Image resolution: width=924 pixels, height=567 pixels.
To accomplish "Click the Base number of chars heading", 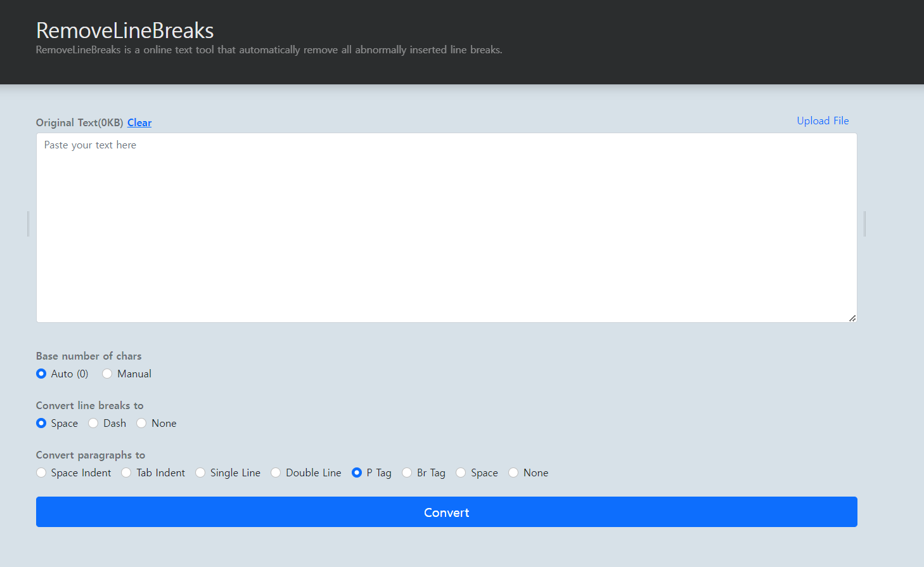I will click(89, 356).
